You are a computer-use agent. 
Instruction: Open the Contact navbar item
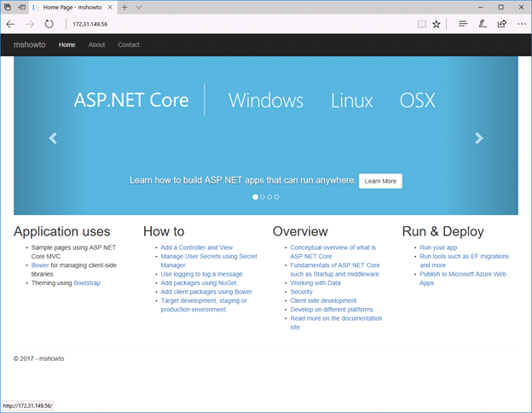click(x=129, y=45)
